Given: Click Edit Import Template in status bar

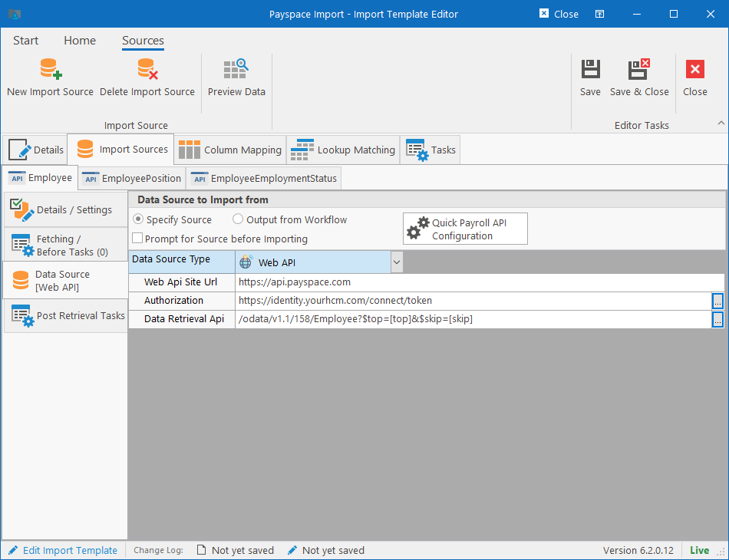Looking at the screenshot, I should (70, 550).
